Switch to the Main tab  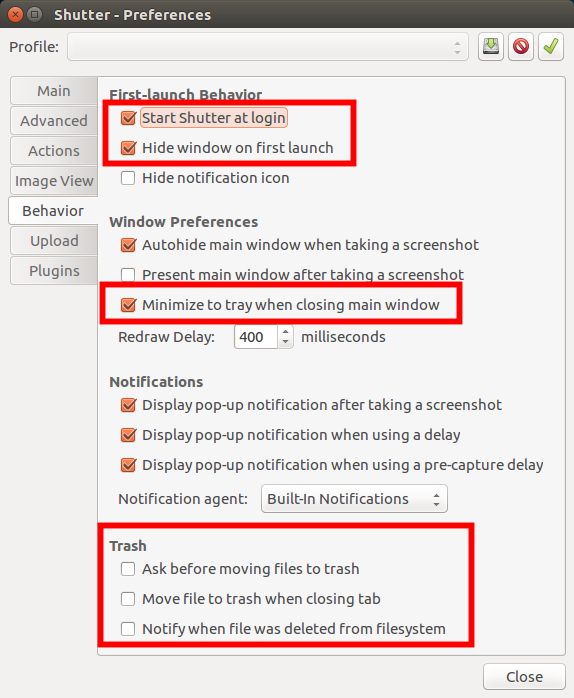tap(54, 91)
